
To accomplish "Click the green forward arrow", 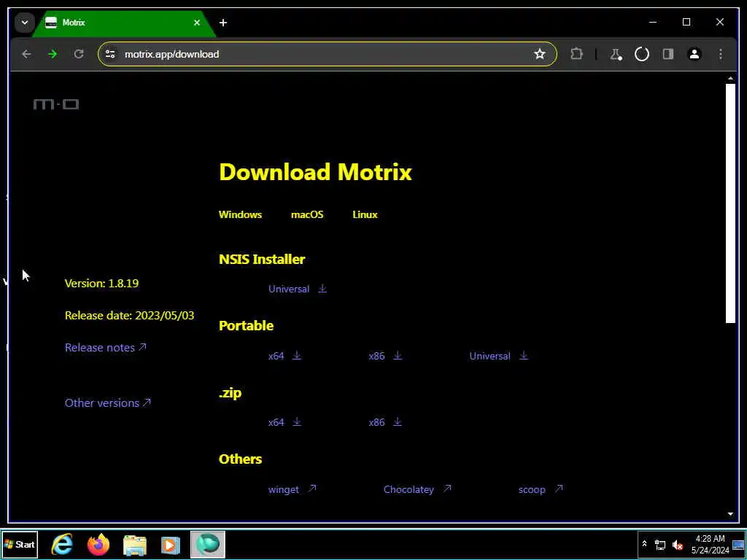I will coord(53,54).
